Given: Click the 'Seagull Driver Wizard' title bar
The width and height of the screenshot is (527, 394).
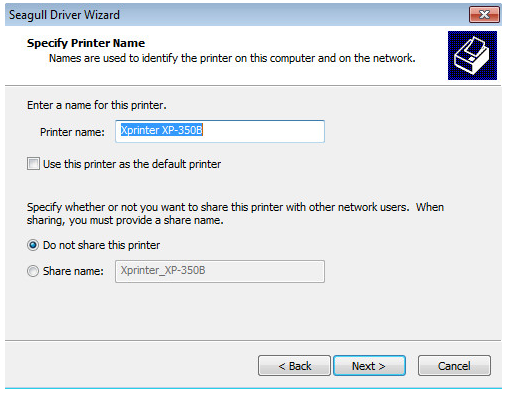Looking at the screenshot, I should pyautogui.click(x=237, y=15).
